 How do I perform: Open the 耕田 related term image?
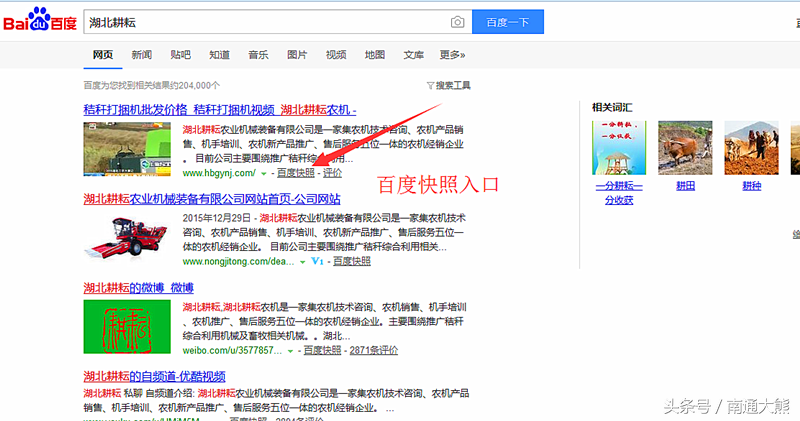(685, 148)
